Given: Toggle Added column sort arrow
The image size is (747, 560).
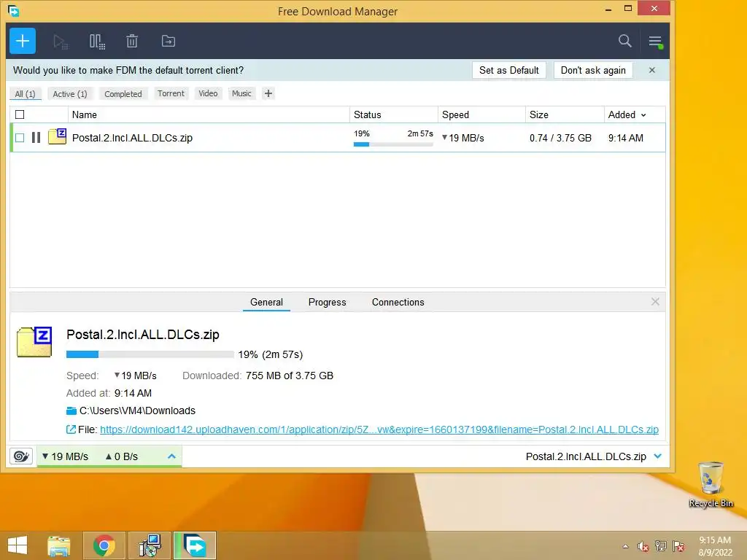Looking at the screenshot, I should tap(643, 115).
